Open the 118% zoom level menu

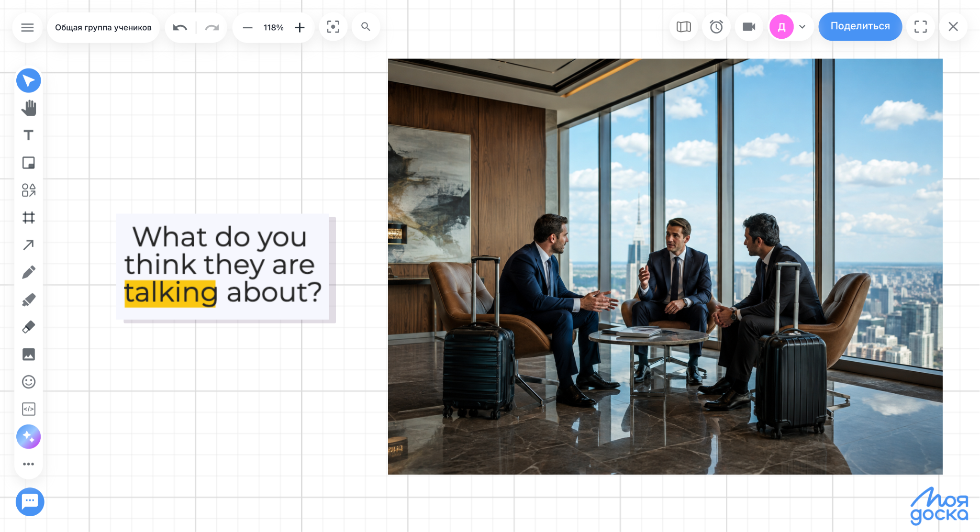pos(273,27)
